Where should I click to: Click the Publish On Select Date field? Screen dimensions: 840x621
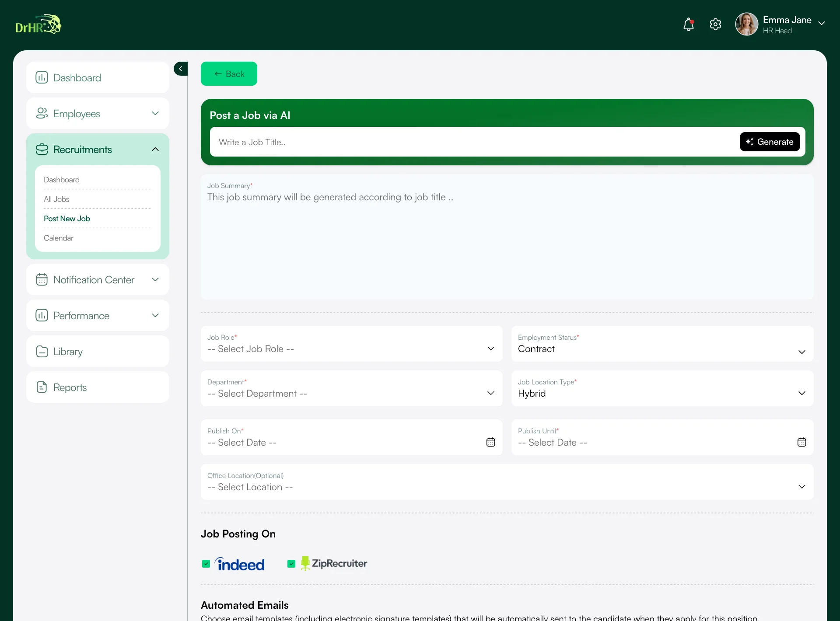pyautogui.click(x=352, y=437)
